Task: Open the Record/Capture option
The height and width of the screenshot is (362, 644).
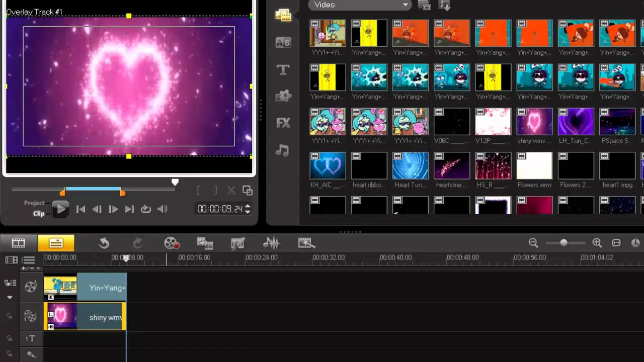Action: (x=172, y=243)
